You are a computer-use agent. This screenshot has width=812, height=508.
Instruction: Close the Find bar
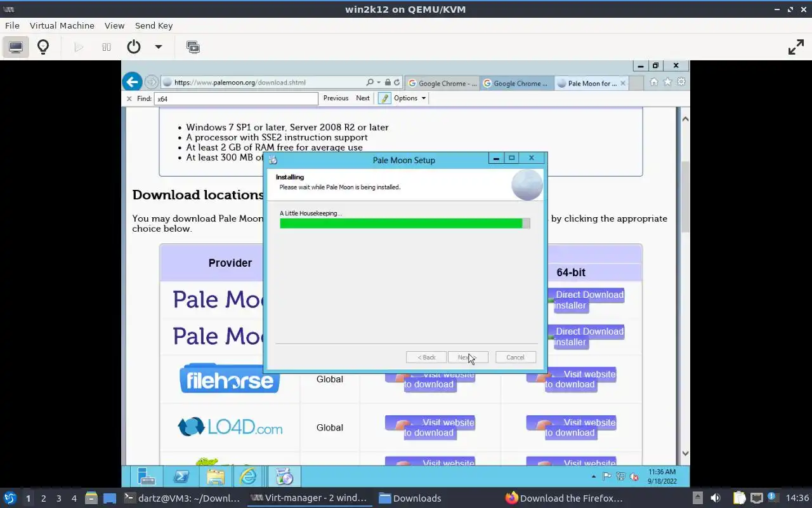pyautogui.click(x=129, y=98)
